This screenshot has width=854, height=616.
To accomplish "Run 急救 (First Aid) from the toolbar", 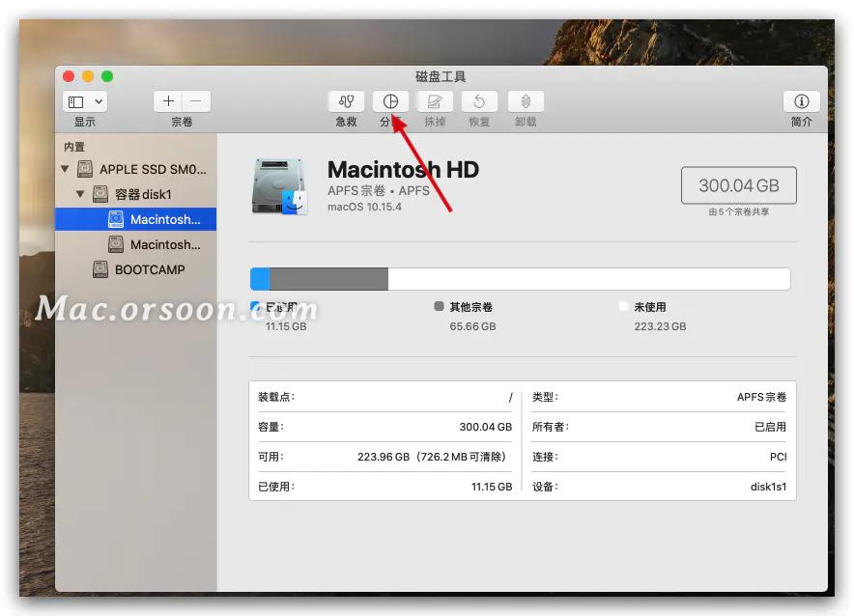I will click(x=345, y=101).
